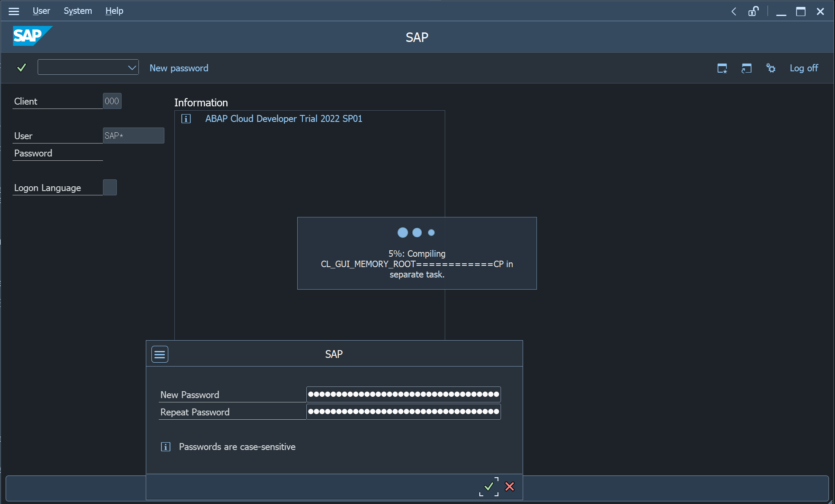
Task: Click info icon beside case-sensitive notice
Action: (166, 447)
